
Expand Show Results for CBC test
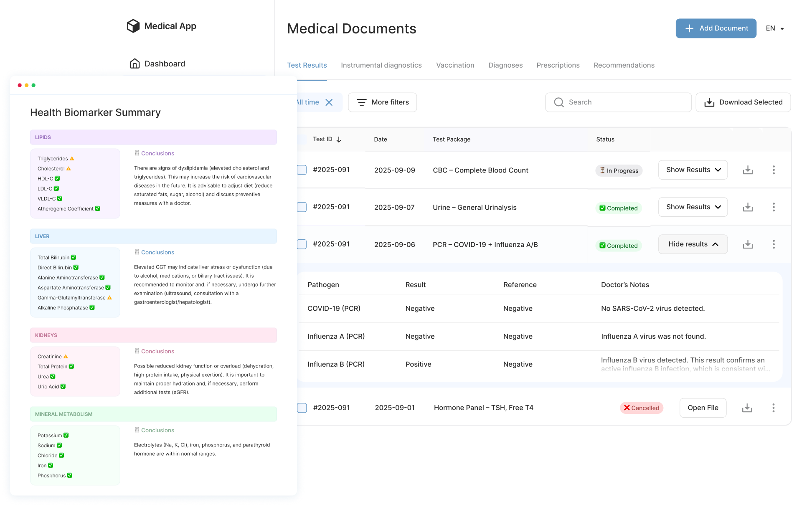tap(693, 170)
